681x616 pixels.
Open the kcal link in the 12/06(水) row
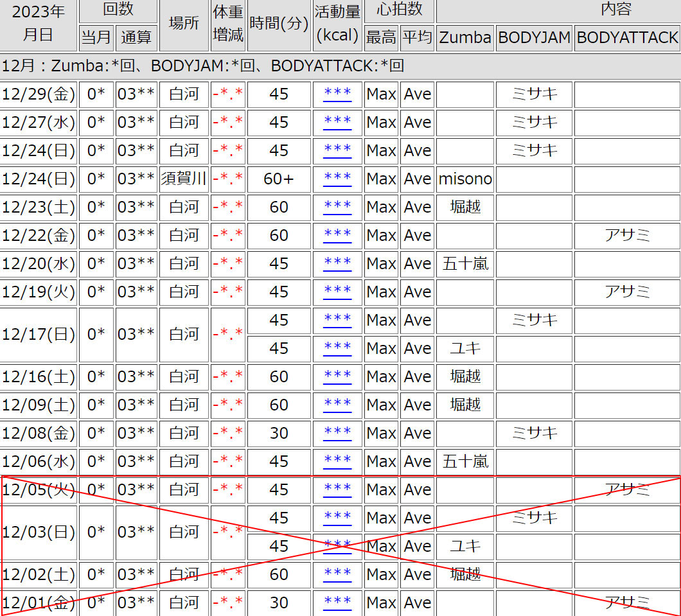click(x=337, y=461)
